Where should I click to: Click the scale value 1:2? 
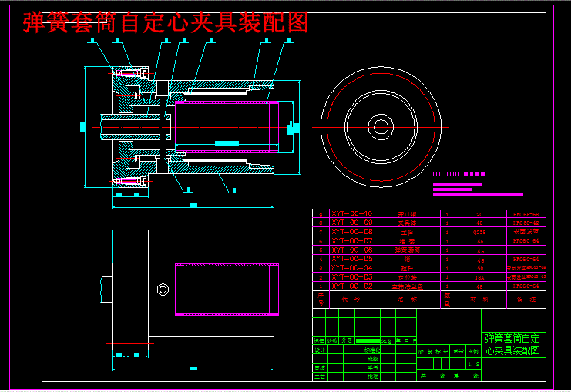click(x=473, y=364)
